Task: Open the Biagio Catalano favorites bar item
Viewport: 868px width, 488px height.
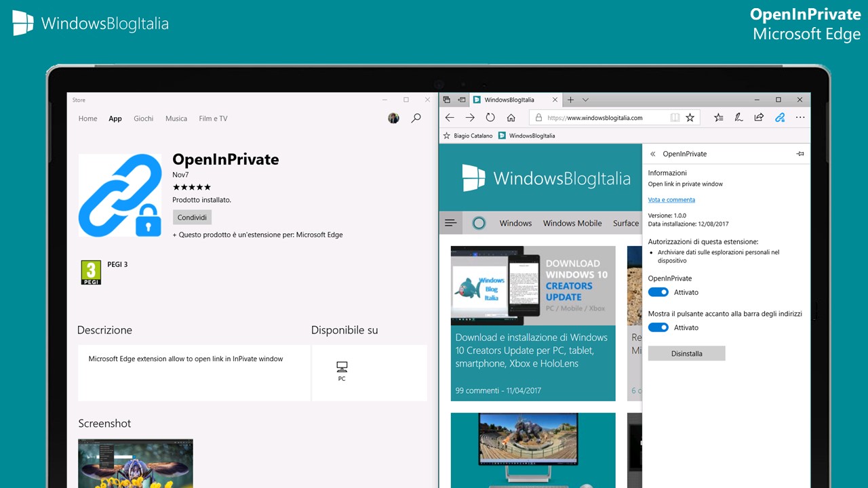Action: (x=468, y=136)
